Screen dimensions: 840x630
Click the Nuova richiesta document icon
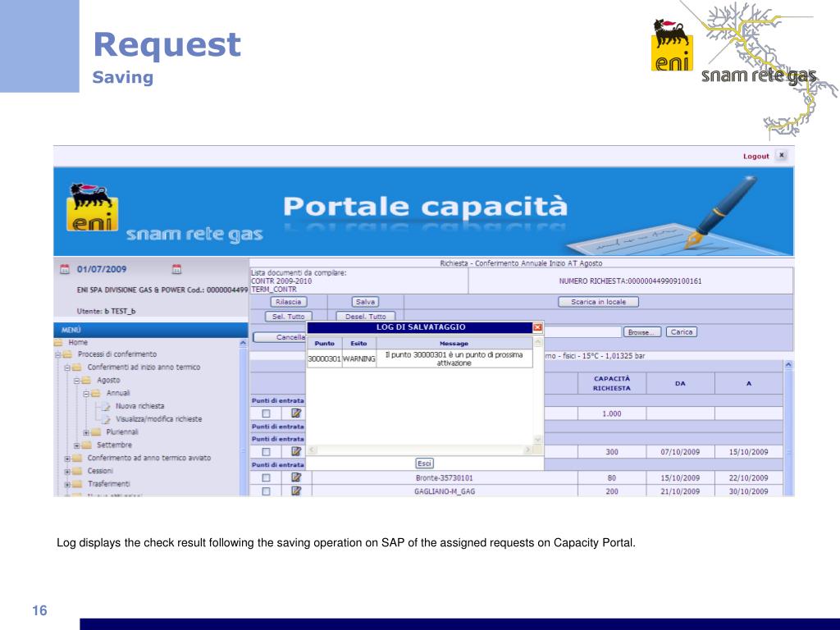click(106, 406)
